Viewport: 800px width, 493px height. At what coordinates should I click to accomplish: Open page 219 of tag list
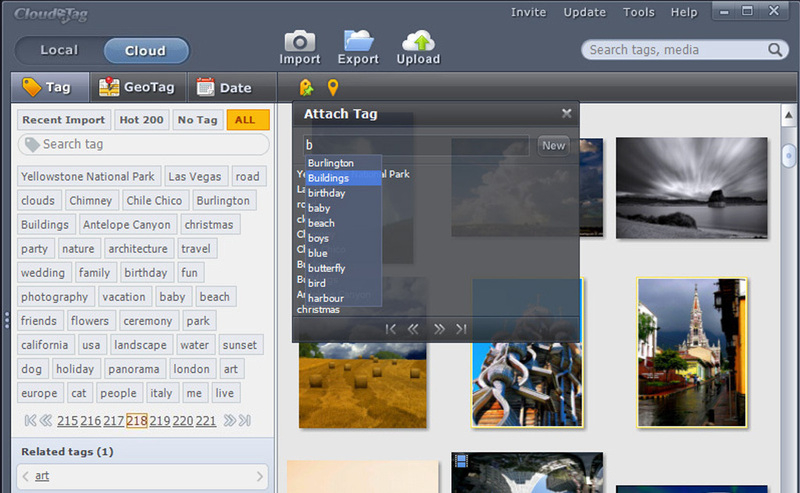[x=160, y=421]
